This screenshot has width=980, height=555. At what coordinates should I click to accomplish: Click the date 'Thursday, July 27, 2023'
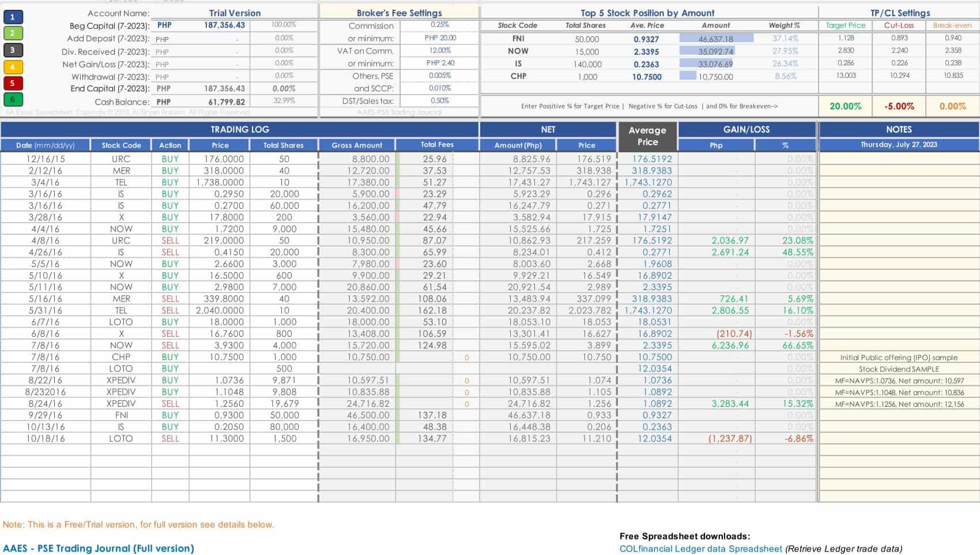(x=899, y=145)
